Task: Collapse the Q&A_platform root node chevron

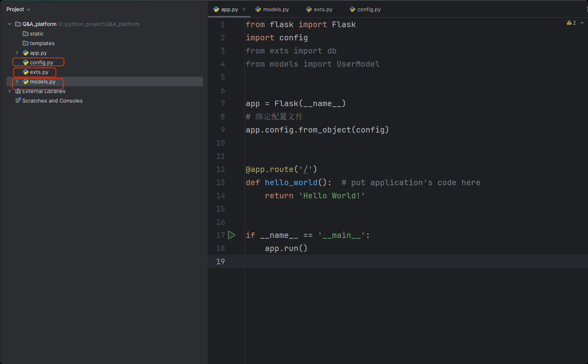Action: coord(10,24)
